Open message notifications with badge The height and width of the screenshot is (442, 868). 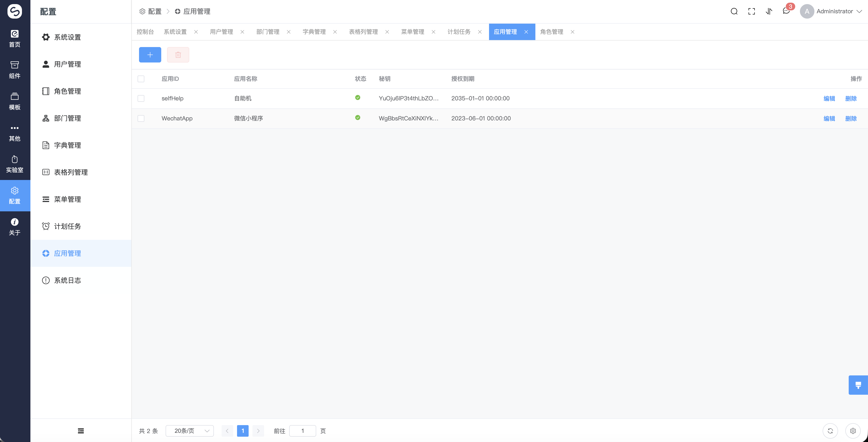786,11
